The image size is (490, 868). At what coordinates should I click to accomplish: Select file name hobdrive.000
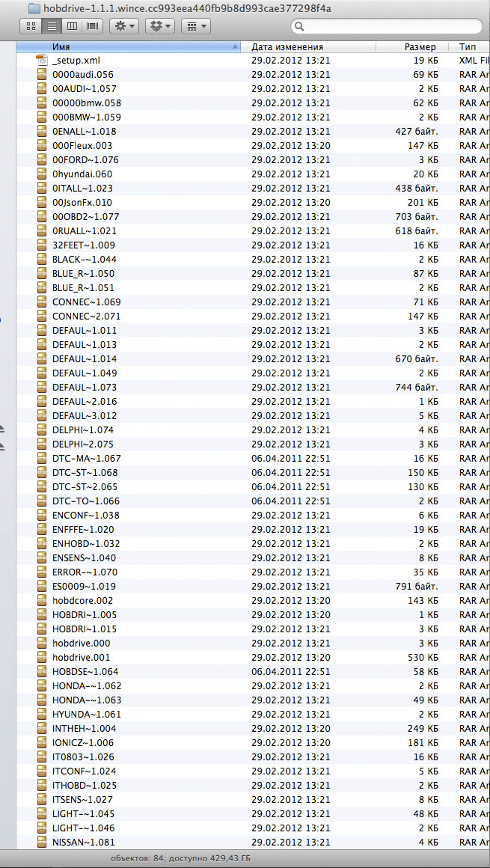coord(81,644)
